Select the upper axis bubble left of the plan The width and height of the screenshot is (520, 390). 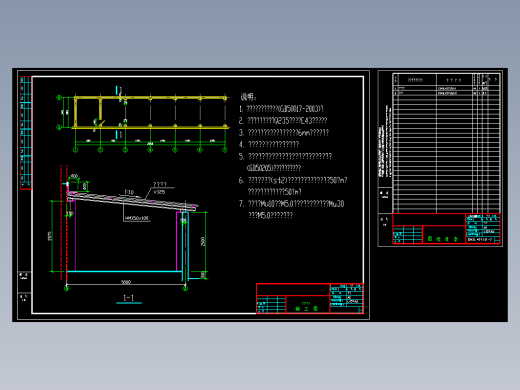[59, 98]
